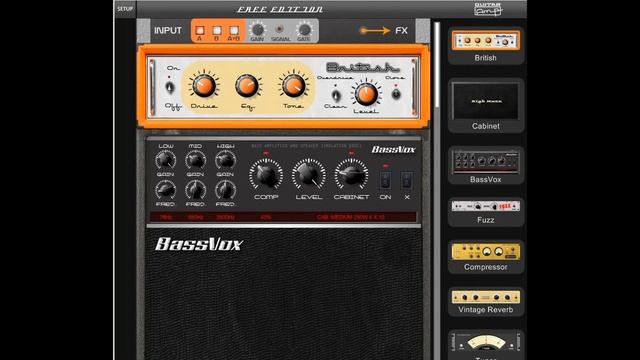Select the Cabinet module thumbnail
The image size is (640, 360).
tap(485, 105)
